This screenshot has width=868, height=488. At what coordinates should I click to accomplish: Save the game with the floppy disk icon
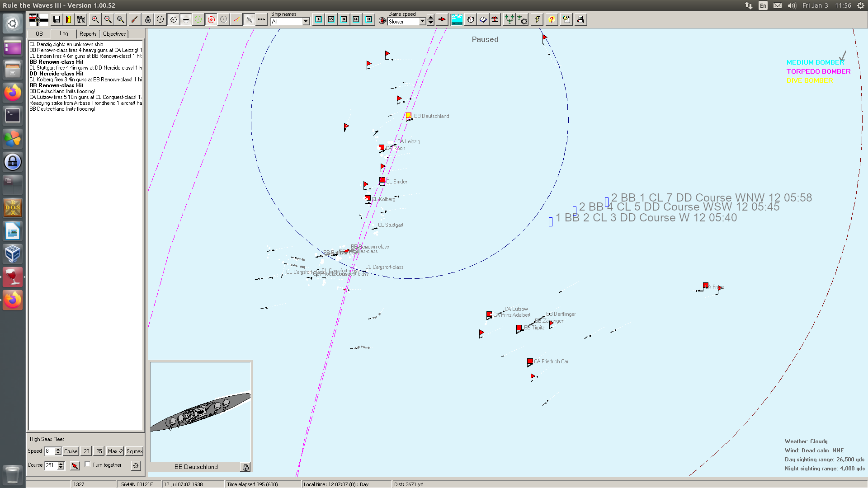57,19
